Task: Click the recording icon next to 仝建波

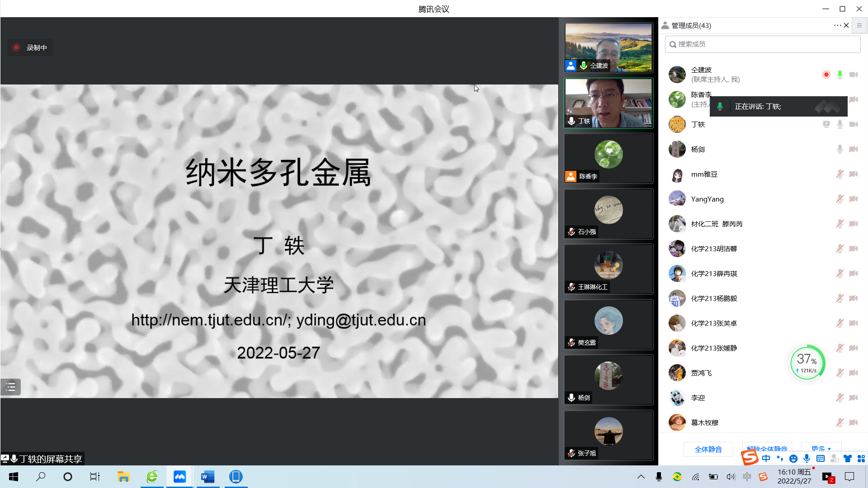Action: click(826, 75)
